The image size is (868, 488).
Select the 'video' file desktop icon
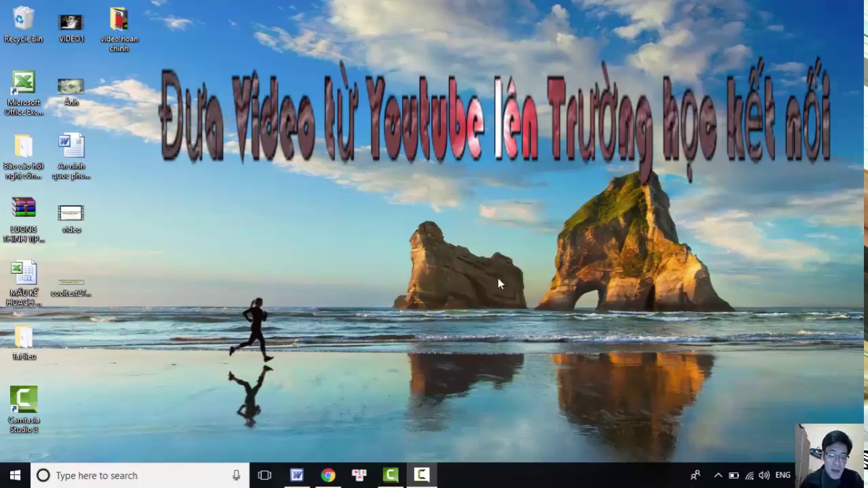(71, 219)
